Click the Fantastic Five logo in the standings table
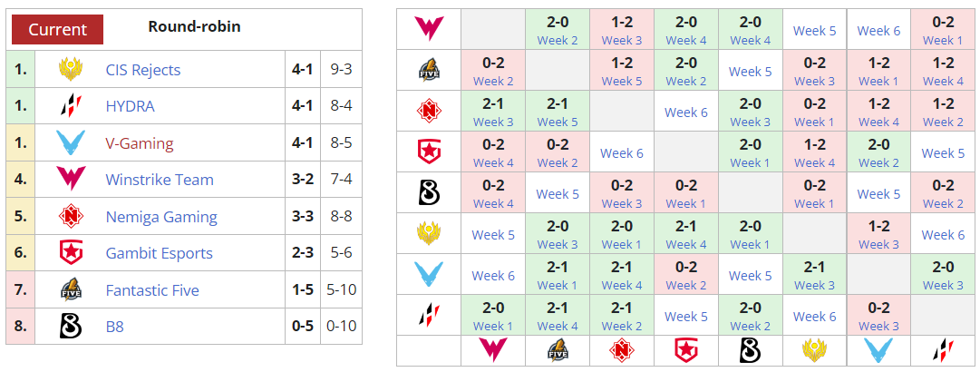 (x=70, y=290)
